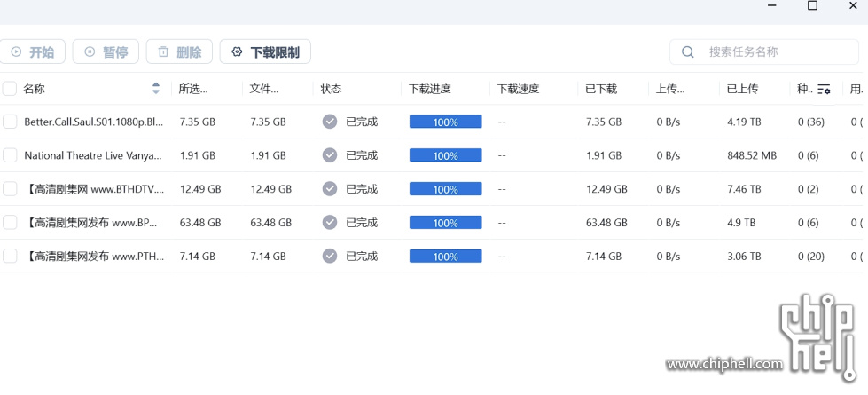Click the completed check icon for Better.Call.Saul
Viewport: 868px width, 395px height.
coord(330,122)
